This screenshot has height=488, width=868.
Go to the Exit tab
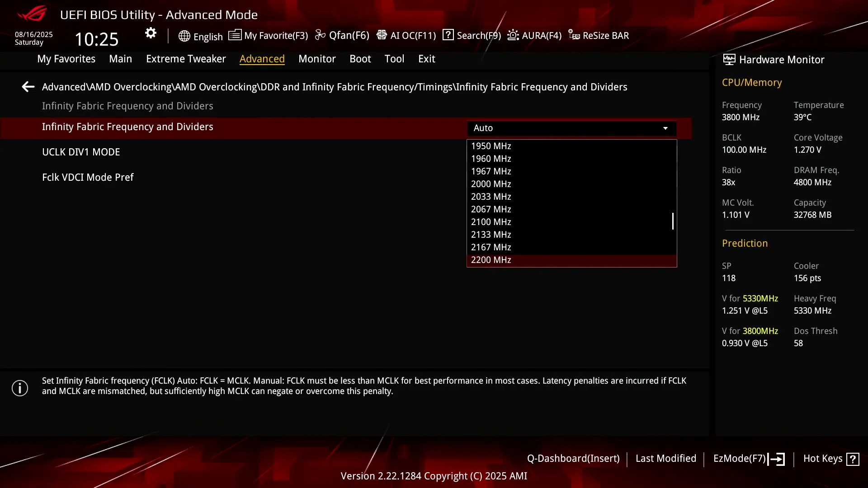click(427, 59)
